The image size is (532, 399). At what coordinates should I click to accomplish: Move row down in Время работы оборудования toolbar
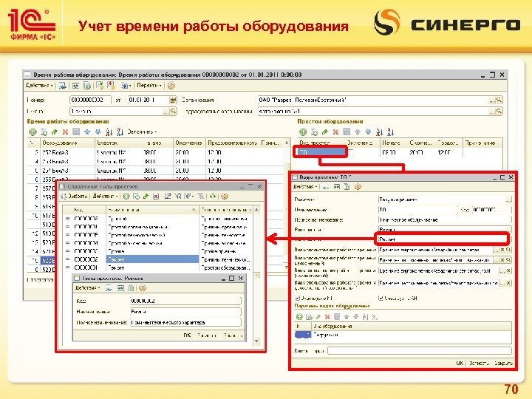[x=98, y=132]
